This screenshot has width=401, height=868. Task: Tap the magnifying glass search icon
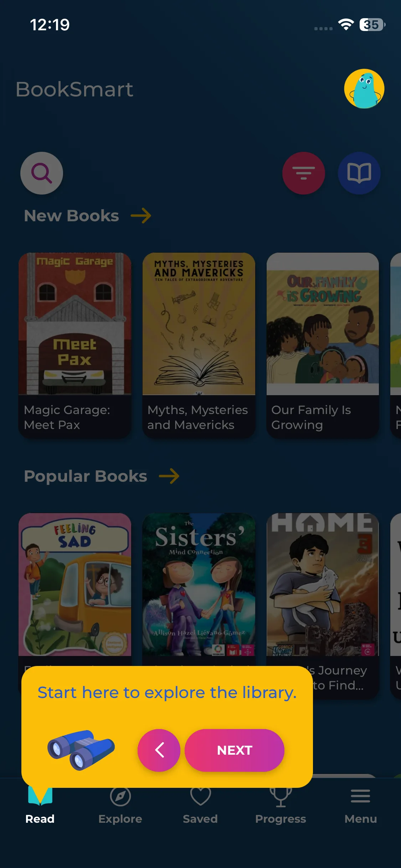tap(42, 173)
